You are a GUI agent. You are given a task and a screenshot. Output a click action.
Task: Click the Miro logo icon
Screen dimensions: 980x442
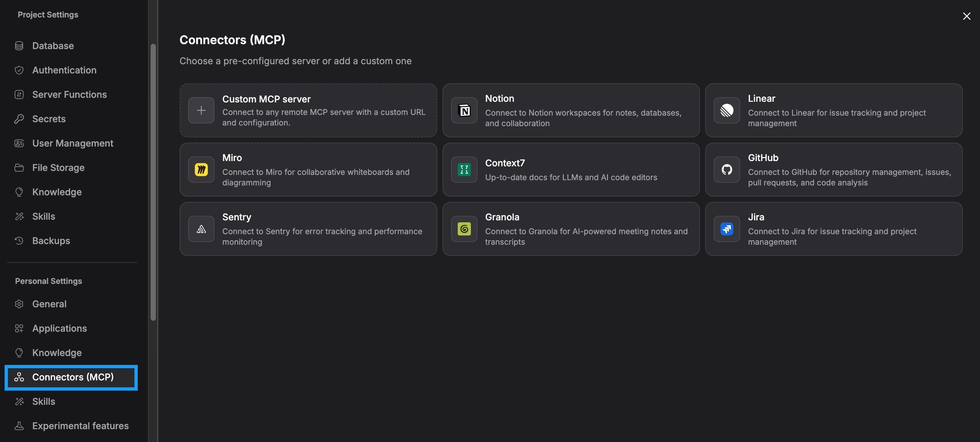tap(201, 170)
